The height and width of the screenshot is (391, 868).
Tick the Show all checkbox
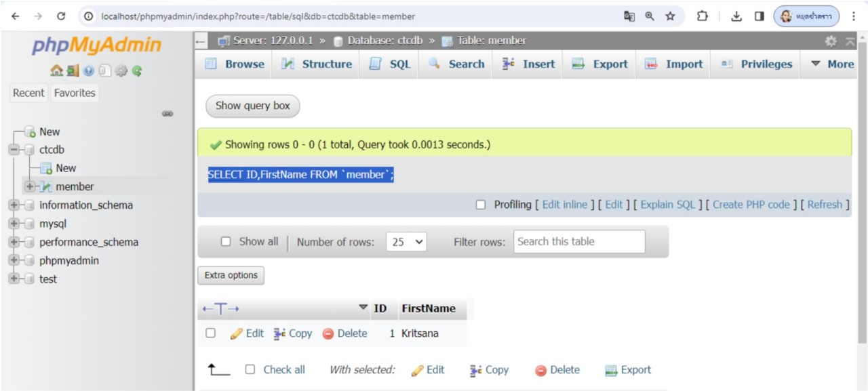tap(226, 241)
